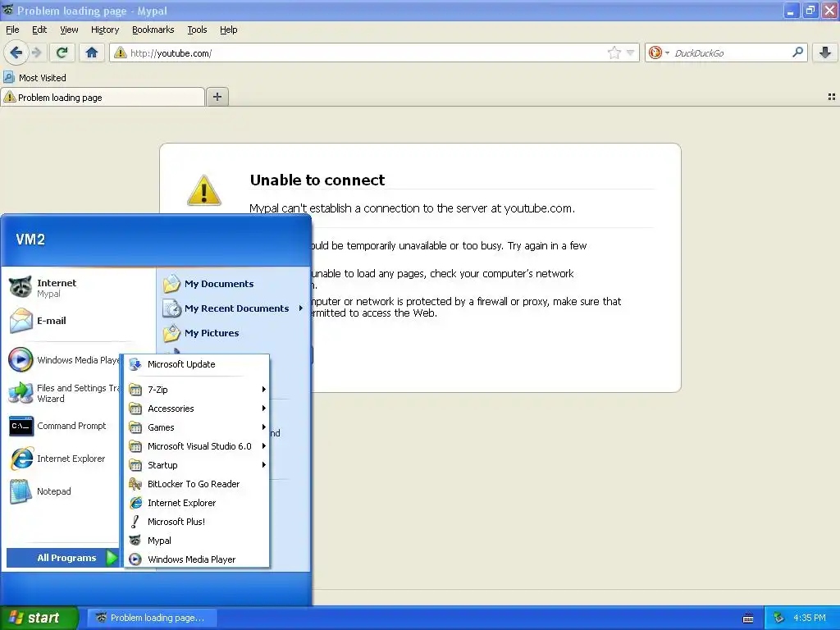Open the Edit menu

pos(39,30)
